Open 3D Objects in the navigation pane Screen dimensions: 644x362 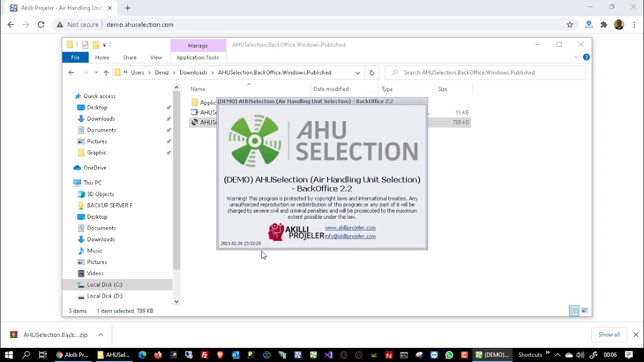click(100, 194)
